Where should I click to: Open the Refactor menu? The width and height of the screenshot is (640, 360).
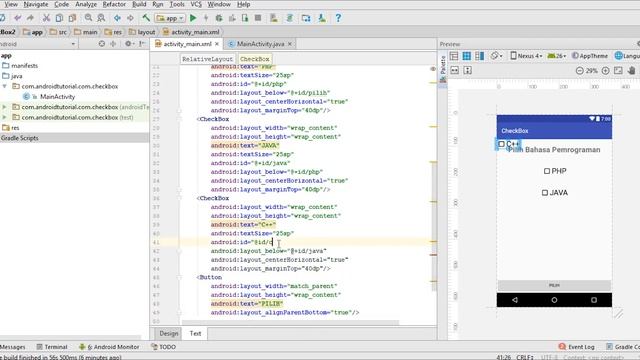pyautogui.click(x=114, y=4)
